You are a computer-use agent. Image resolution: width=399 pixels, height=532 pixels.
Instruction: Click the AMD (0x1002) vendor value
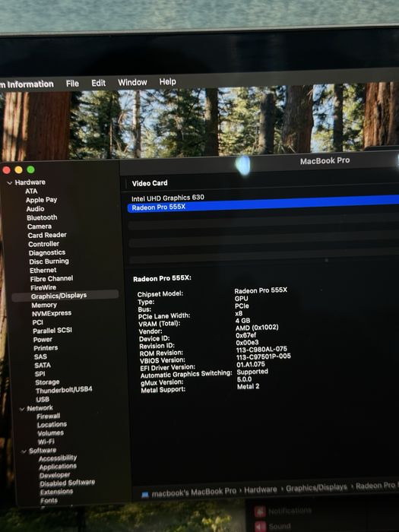tap(257, 328)
